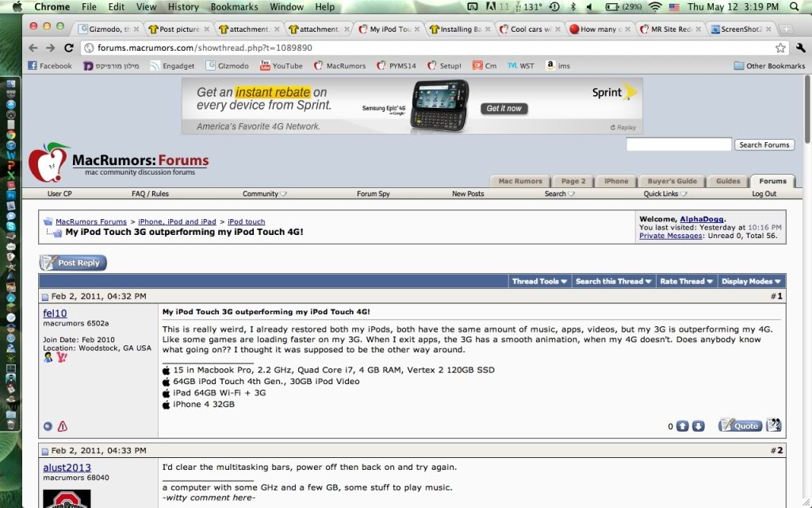Open the Private Messages link

click(x=670, y=235)
